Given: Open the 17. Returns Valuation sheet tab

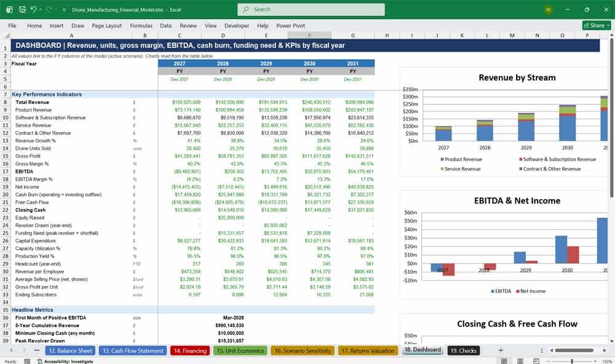Looking at the screenshot, I should 368,350.
